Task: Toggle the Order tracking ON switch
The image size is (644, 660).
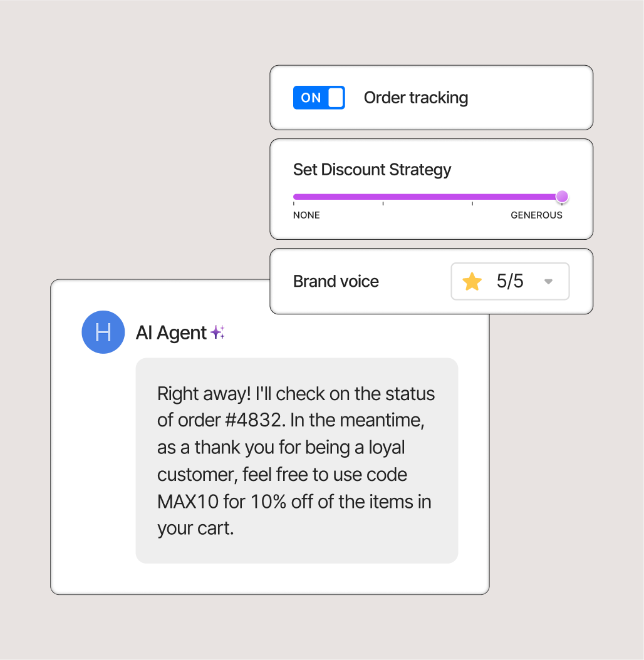Action: (319, 98)
